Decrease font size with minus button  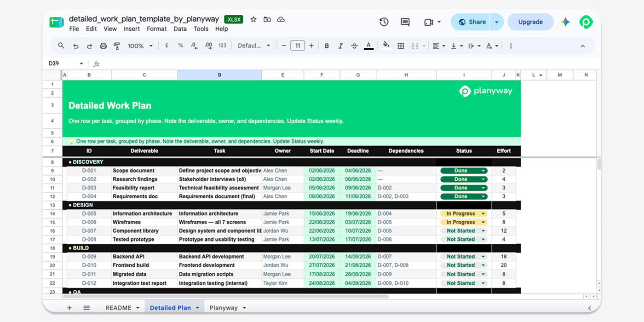coord(284,46)
